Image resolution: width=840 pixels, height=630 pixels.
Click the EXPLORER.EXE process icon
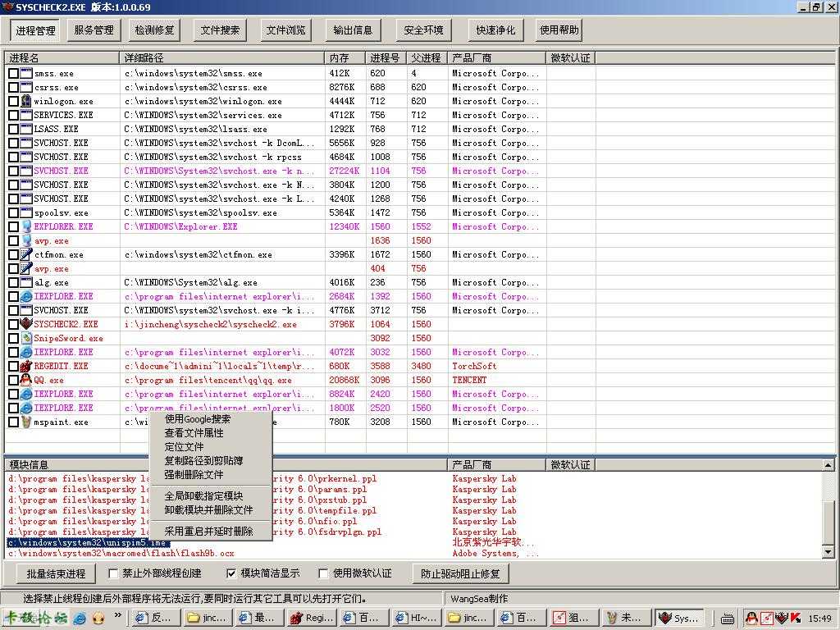point(26,226)
